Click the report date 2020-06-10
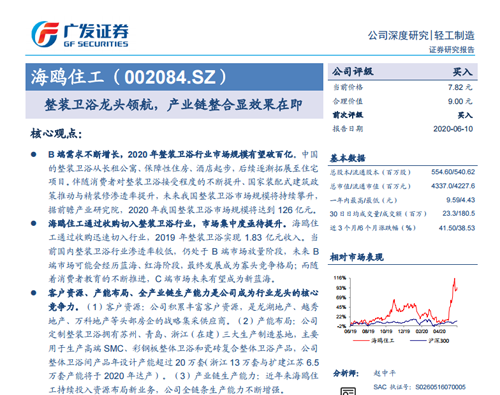Image resolution: width=500 pixels, height=395 pixels. 453,129
